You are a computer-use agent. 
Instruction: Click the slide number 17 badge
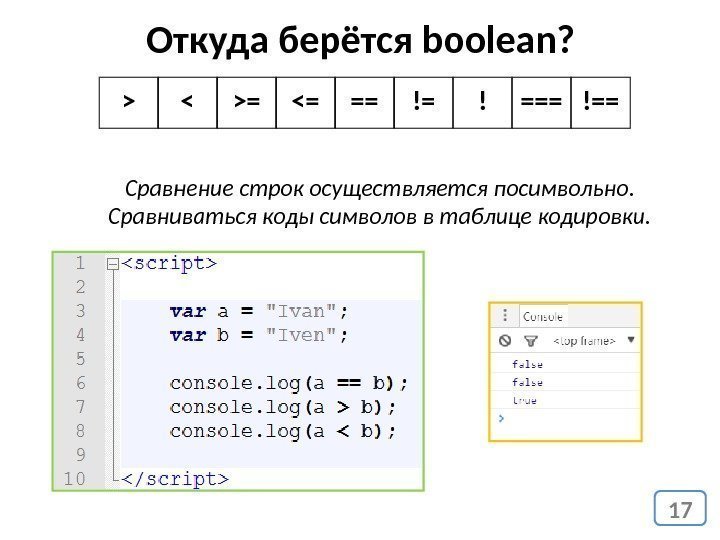click(680, 509)
